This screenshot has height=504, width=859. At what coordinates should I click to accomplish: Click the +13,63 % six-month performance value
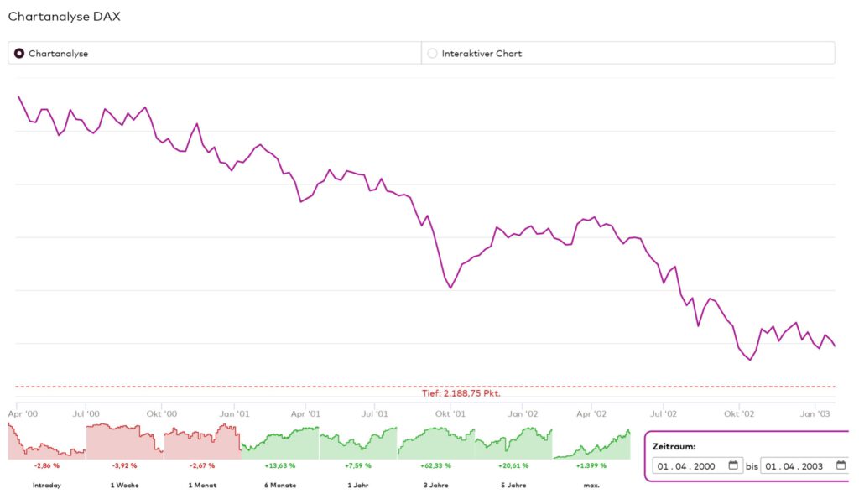tap(280, 465)
